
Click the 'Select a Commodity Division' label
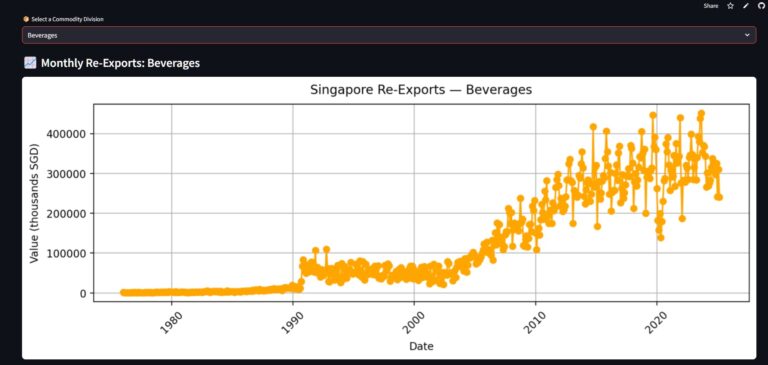coord(67,19)
